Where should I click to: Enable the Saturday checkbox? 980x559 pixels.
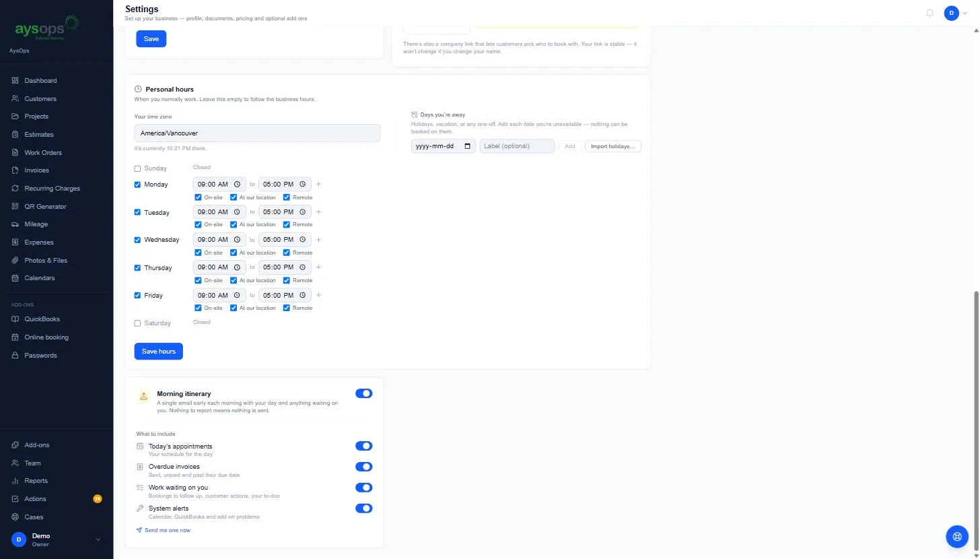tap(137, 323)
